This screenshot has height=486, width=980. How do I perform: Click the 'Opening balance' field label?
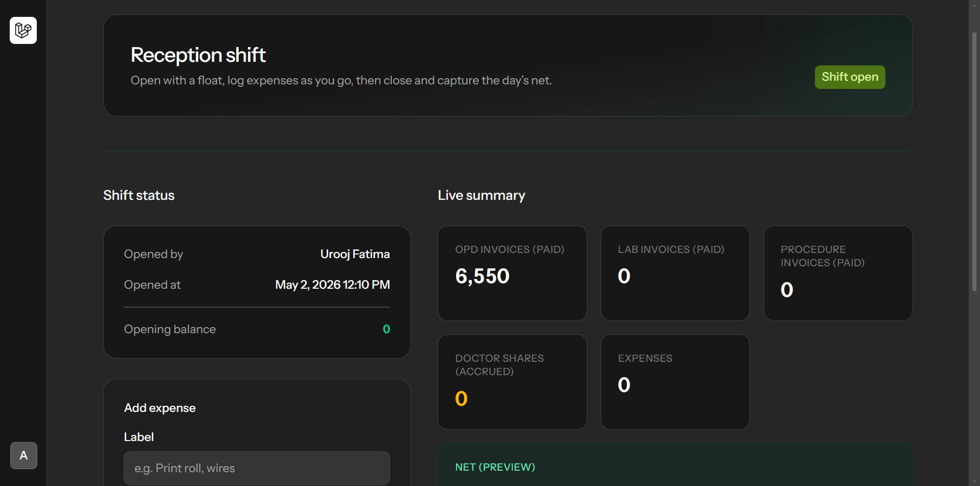[x=170, y=329]
